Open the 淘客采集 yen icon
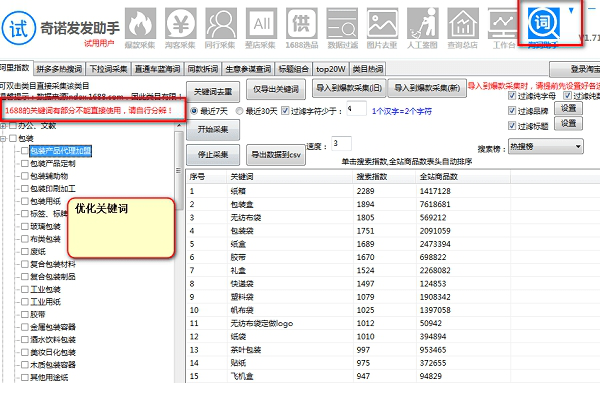The width and height of the screenshot is (600, 398). pyautogui.click(x=180, y=24)
